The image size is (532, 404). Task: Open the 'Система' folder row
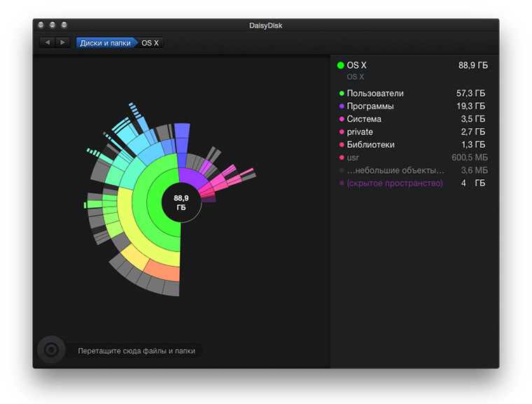(414, 119)
